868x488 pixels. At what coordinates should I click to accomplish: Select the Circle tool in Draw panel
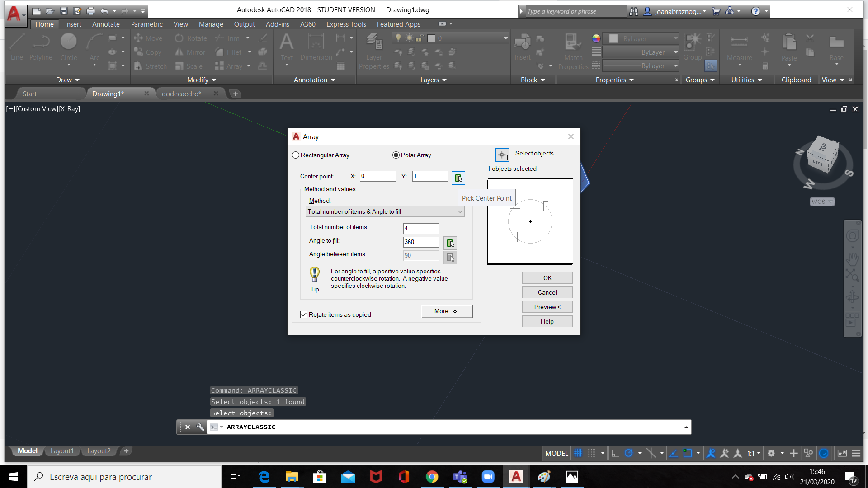[x=69, y=47]
